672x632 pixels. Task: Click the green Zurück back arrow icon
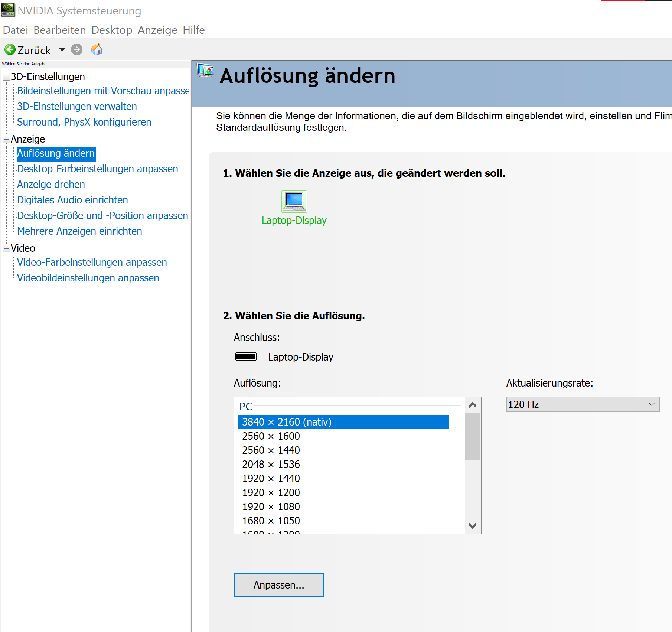click(x=10, y=49)
